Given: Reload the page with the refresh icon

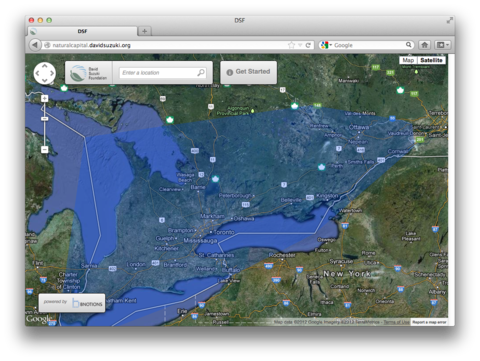Looking at the screenshot, I should (x=308, y=45).
